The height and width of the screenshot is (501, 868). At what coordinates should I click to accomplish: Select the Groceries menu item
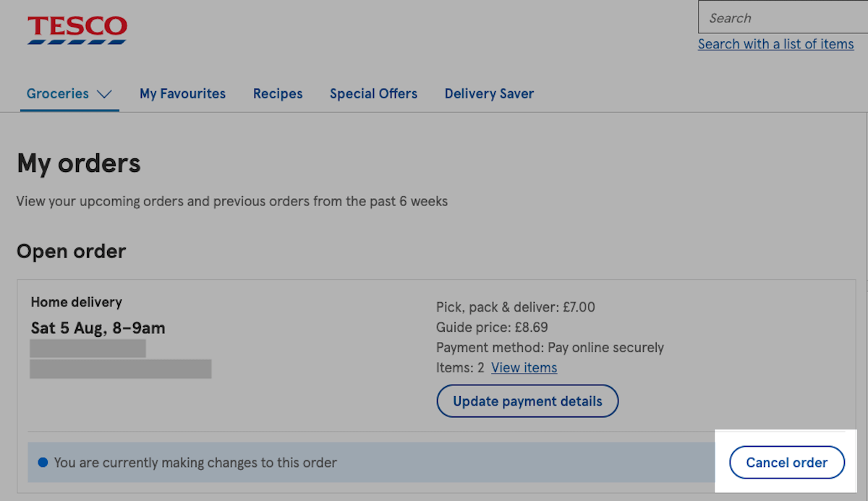(58, 93)
